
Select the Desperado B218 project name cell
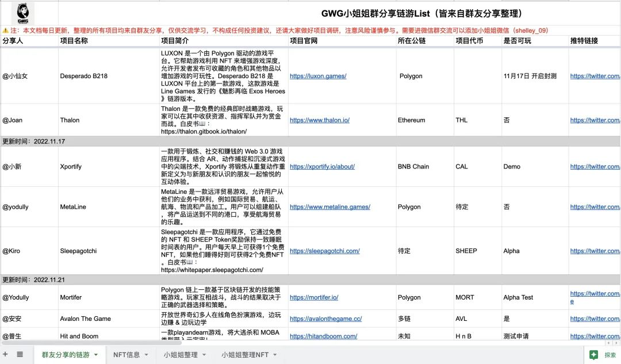pos(109,76)
